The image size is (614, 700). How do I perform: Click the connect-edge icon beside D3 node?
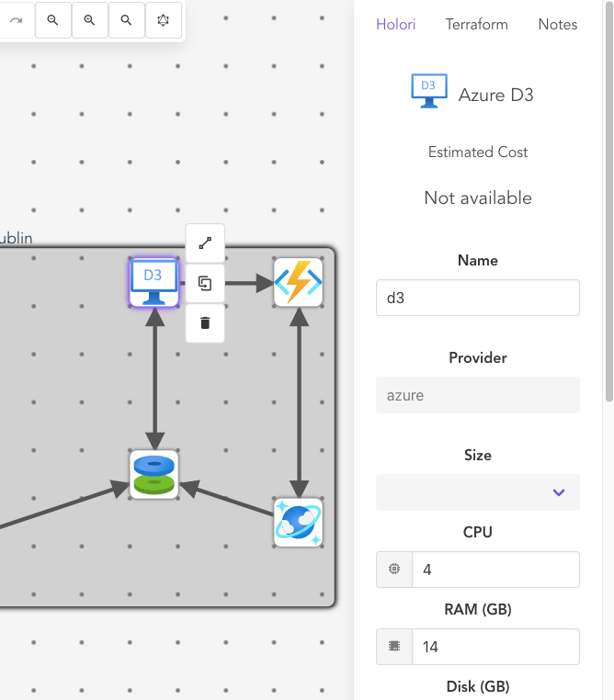point(205,243)
